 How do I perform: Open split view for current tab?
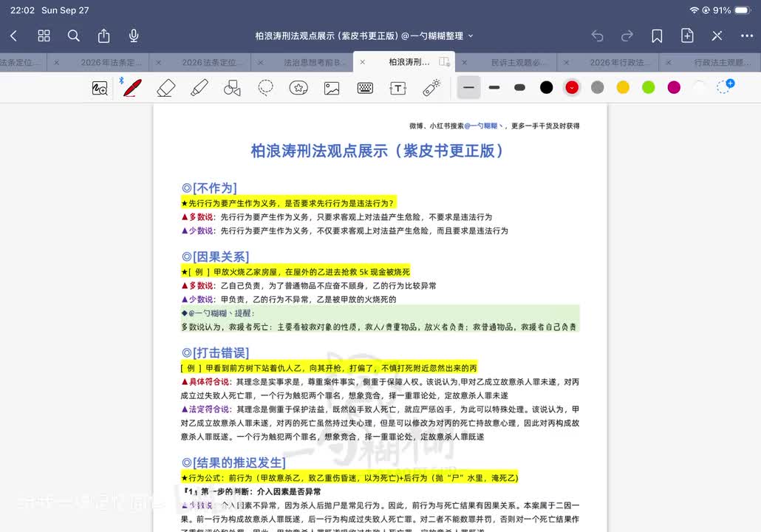point(444,61)
